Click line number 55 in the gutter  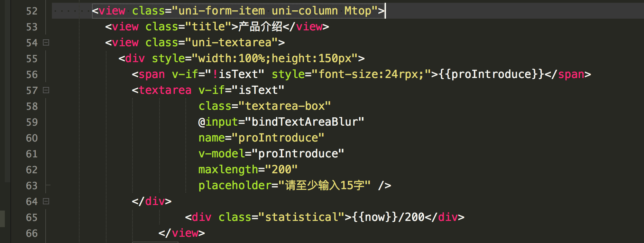pyautogui.click(x=32, y=59)
